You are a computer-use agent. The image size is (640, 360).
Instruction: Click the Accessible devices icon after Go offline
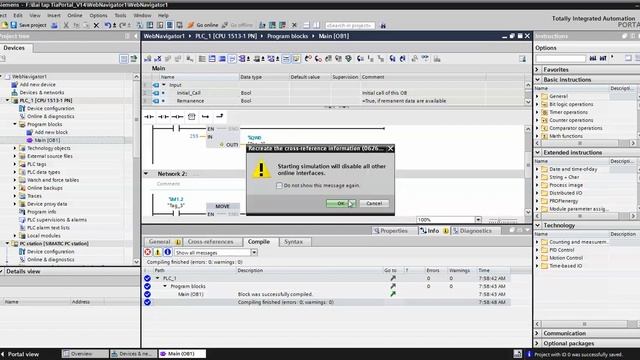coord(262,25)
